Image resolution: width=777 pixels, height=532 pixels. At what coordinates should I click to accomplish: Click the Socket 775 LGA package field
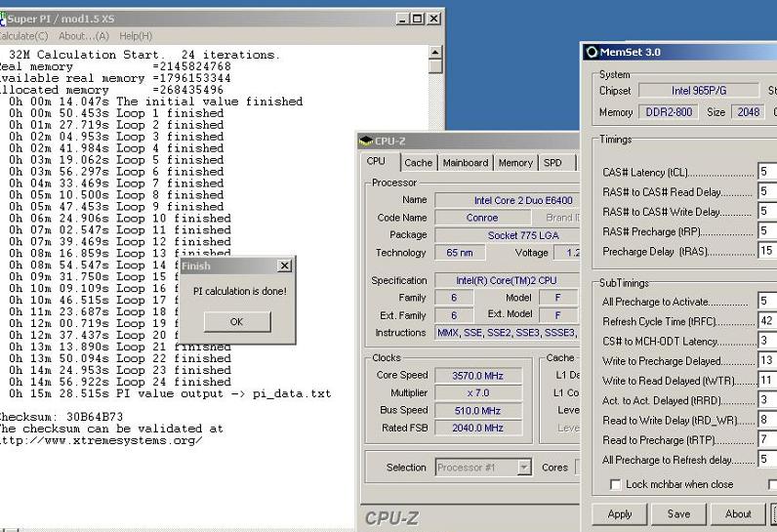(507, 235)
